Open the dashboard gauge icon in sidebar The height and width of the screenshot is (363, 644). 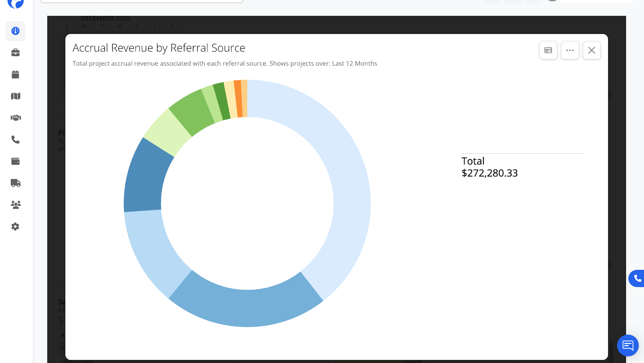[x=15, y=31]
